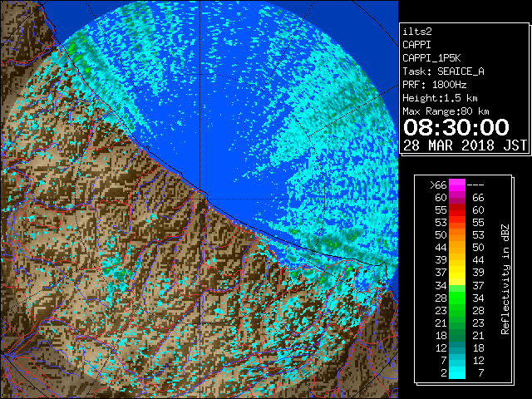Select the 'Task: SEAICE_A' line
532x399 pixels.
point(443,71)
